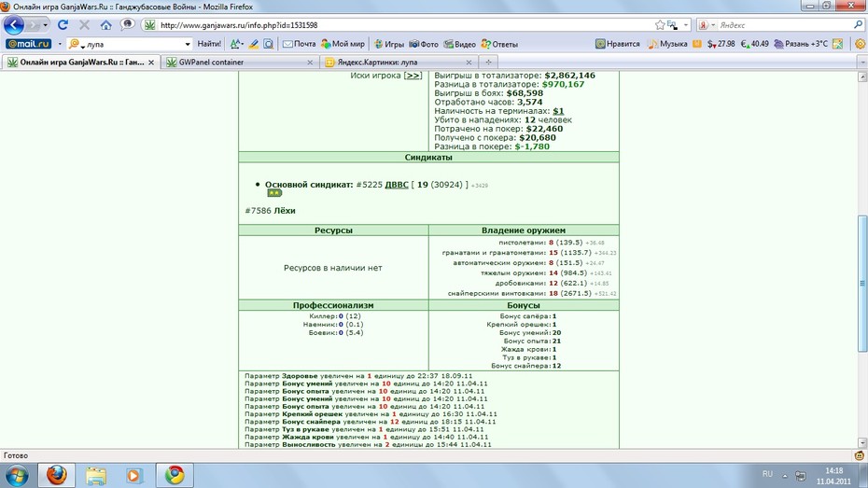868x488 pixels.
Task: Click the magnifier icon in Yandex search box
Action: [858, 25]
